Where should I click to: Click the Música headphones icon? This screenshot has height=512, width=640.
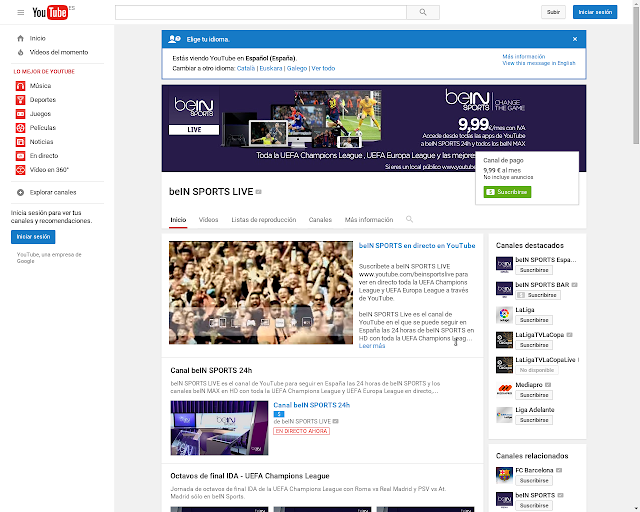coord(20,86)
